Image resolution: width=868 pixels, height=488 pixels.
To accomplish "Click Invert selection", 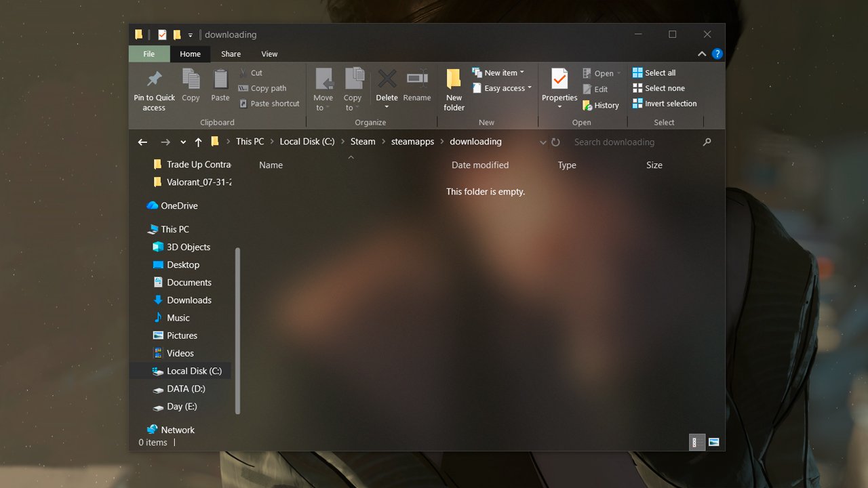I will click(665, 104).
